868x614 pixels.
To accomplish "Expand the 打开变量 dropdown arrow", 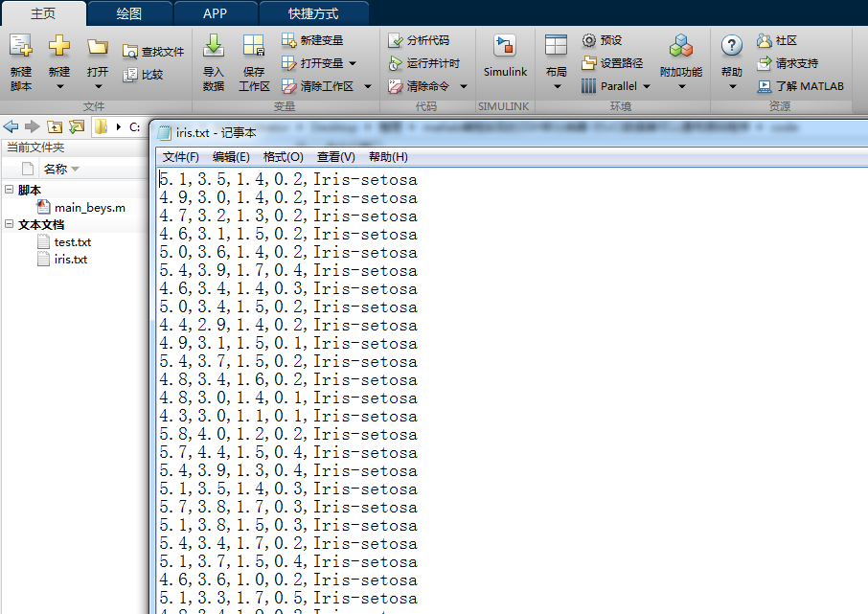I will coord(353,63).
